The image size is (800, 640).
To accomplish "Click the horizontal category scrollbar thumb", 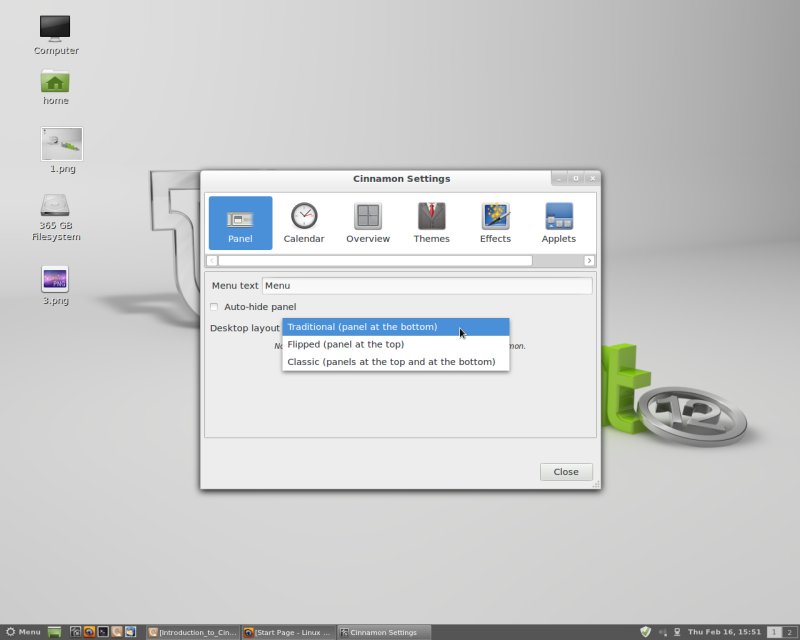I will tap(375, 261).
